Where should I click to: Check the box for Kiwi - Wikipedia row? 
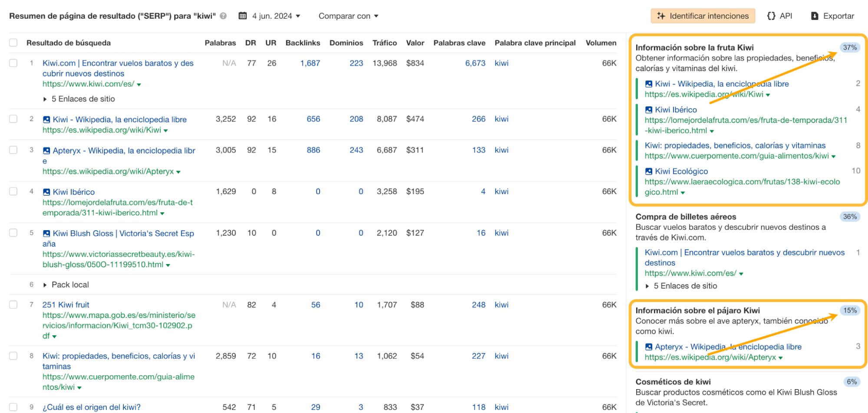[x=13, y=119]
